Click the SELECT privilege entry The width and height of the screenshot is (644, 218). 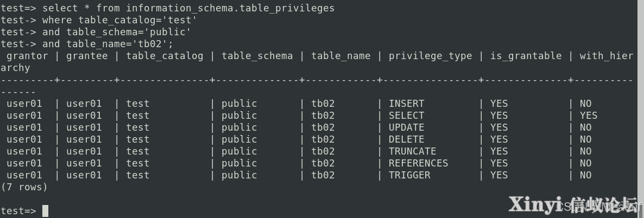(x=407, y=116)
